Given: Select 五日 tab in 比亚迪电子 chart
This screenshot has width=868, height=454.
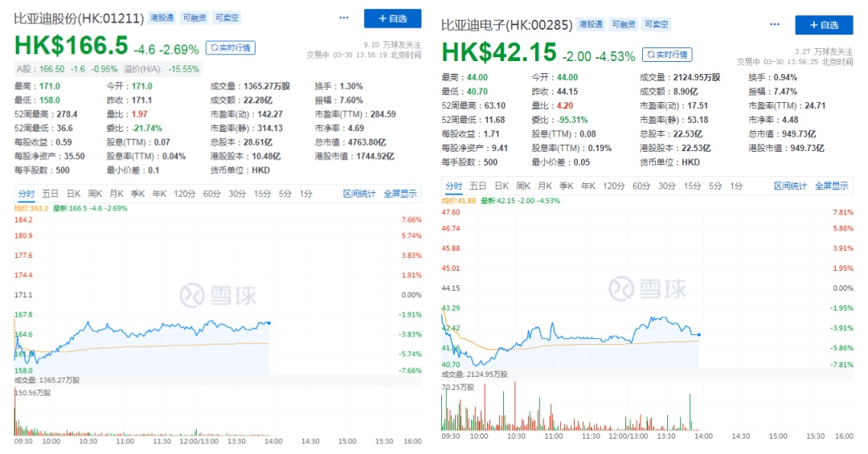Looking at the screenshot, I should pyautogui.click(x=477, y=186).
